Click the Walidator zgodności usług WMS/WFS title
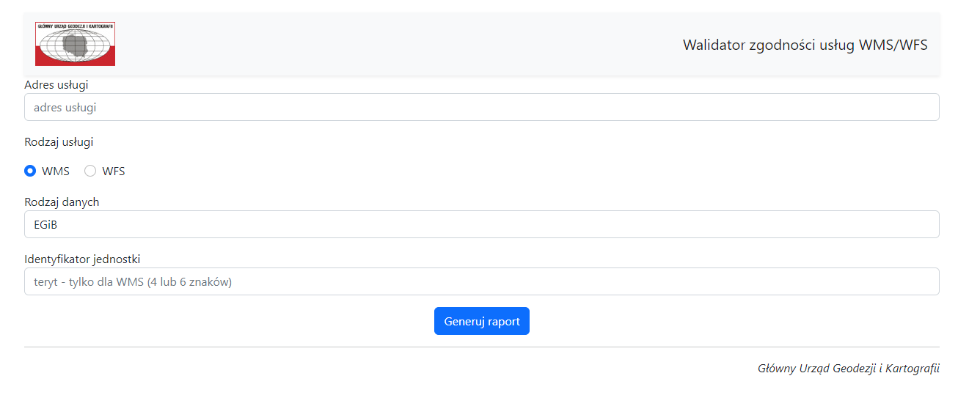 pyautogui.click(x=805, y=45)
